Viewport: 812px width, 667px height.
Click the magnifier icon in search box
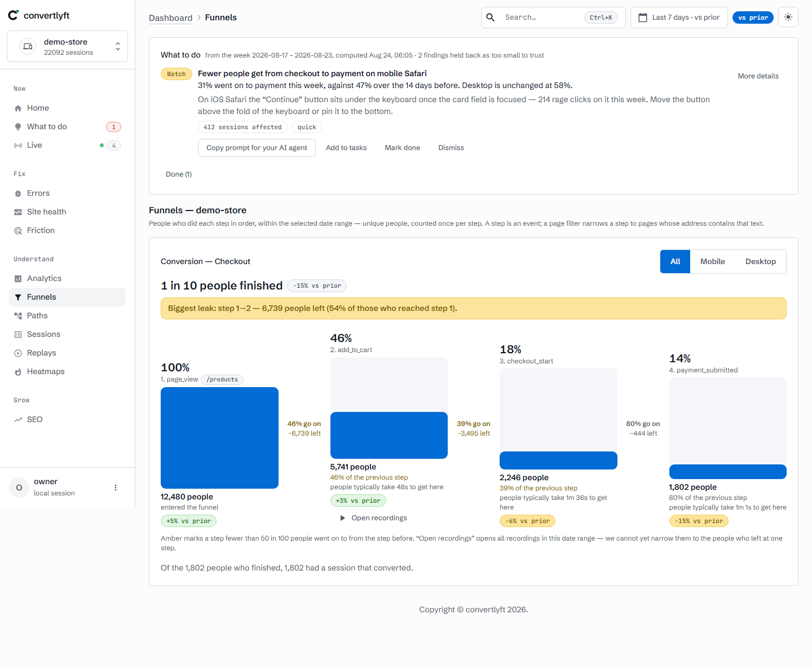pos(491,17)
